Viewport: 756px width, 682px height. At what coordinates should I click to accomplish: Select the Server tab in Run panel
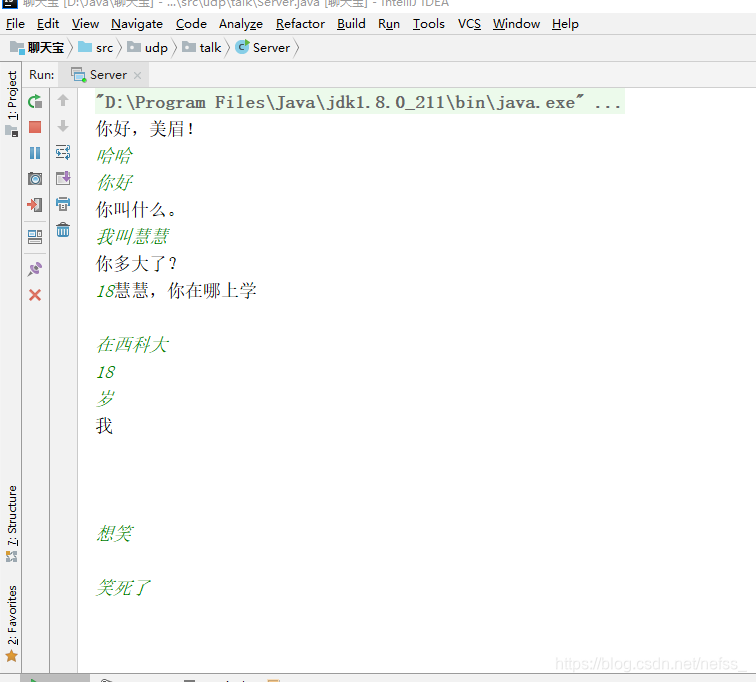pyautogui.click(x=106, y=75)
